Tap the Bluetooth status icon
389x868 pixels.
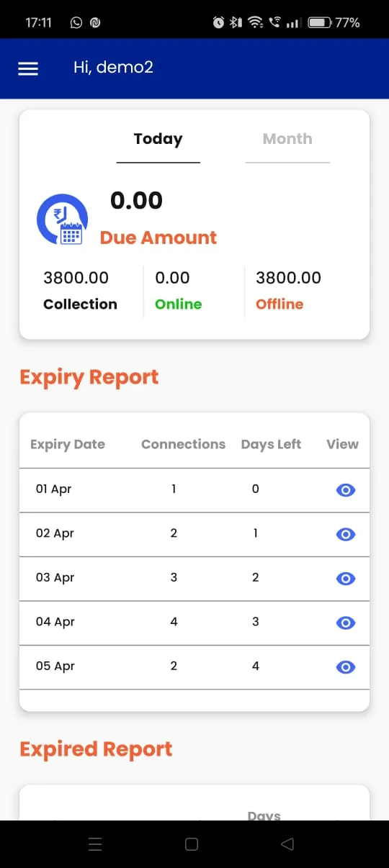tap(236, 22)
